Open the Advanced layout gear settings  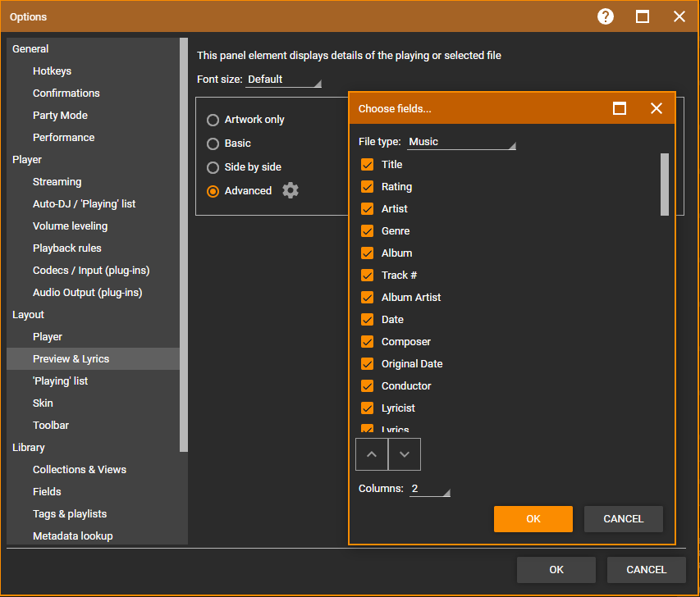(x=291, y=190)
